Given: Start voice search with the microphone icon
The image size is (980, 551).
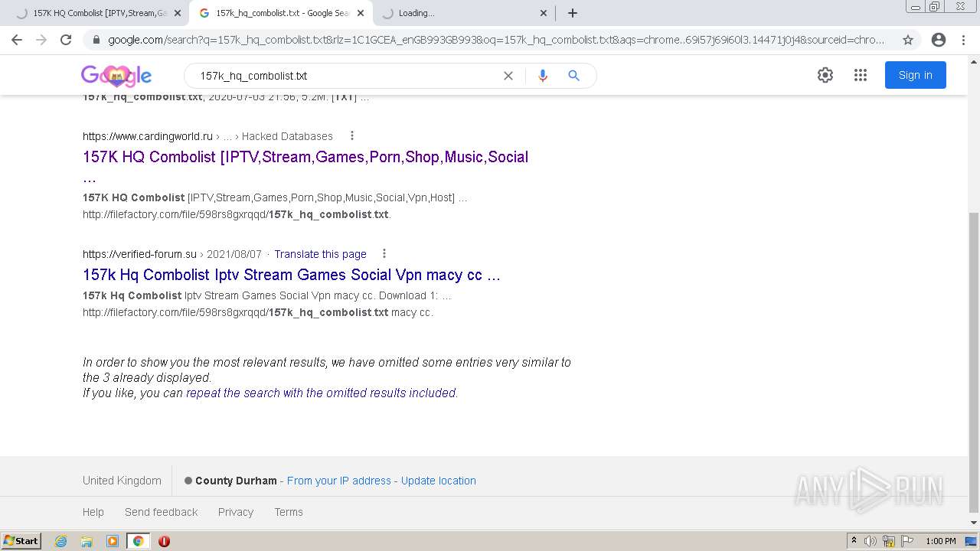Looking at the screenshot, I should [x=543, y=76].
